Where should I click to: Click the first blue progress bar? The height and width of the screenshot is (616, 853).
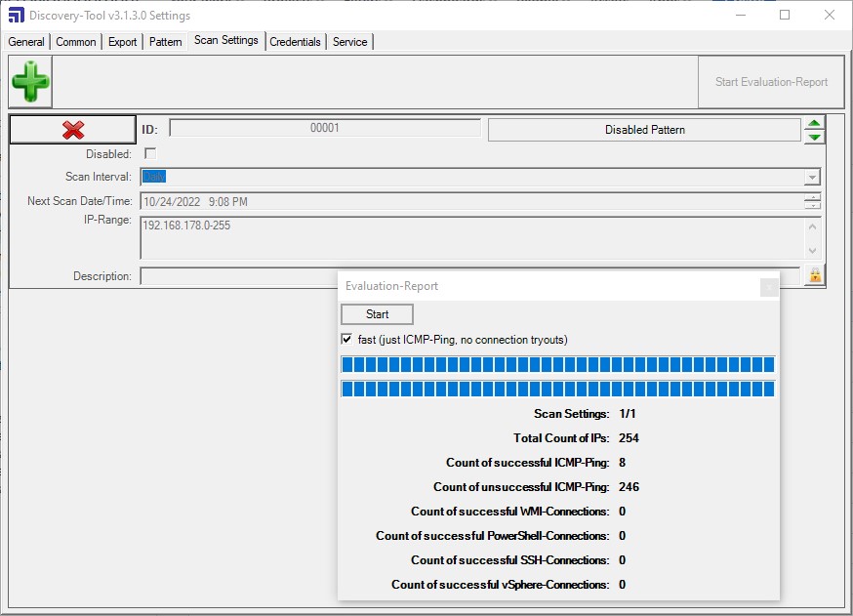point(557,364)
